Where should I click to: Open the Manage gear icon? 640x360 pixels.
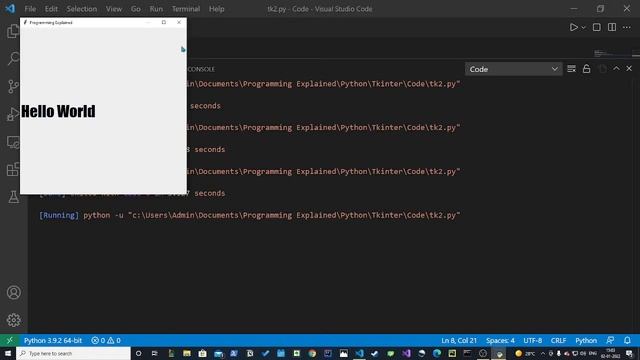[x=13, y=320]
